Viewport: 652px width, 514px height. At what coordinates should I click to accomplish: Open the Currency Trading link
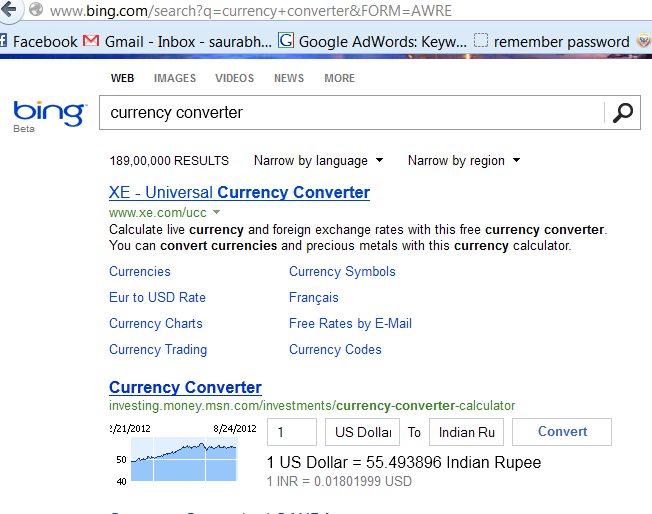158,350
